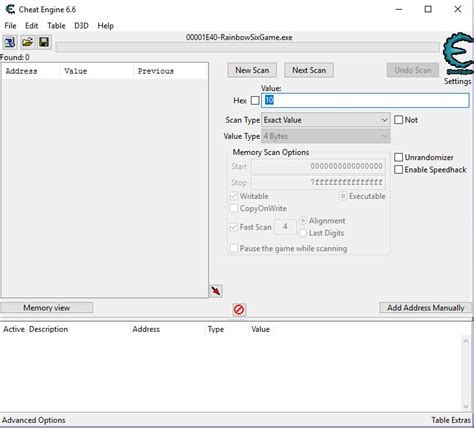Toggle the Hex checkbox
This screenshot has width=474, height=428.
tap(255, 100)
